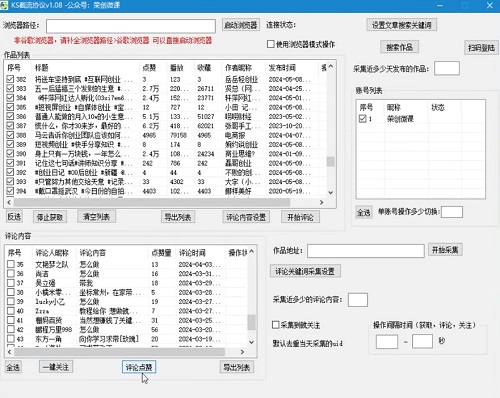The width and height of the screenshot is (500, 398).
Task: Focus the second 操作间隔时间 seconds field
Action: (x=422, y=342)
